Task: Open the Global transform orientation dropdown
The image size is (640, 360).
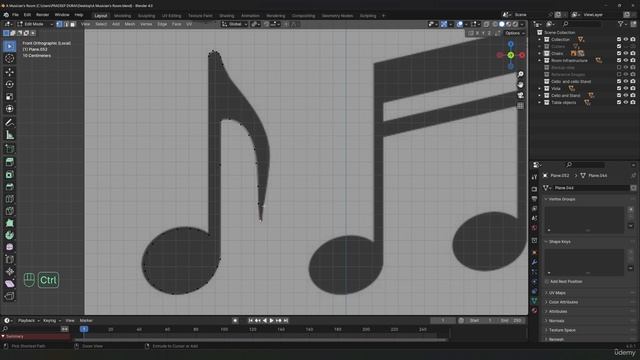Action: [x=234, y=24]
